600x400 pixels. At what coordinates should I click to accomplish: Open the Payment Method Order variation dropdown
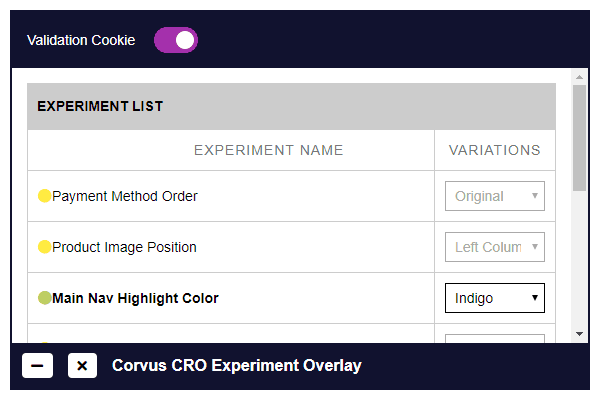494,196
